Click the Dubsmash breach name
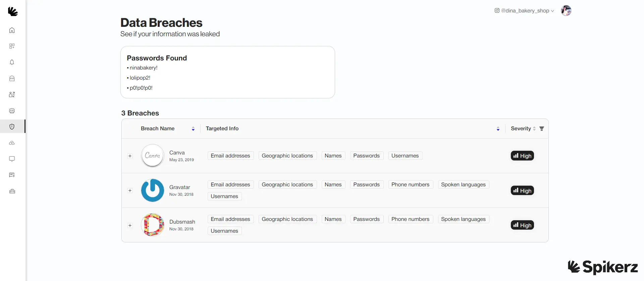 182,222
